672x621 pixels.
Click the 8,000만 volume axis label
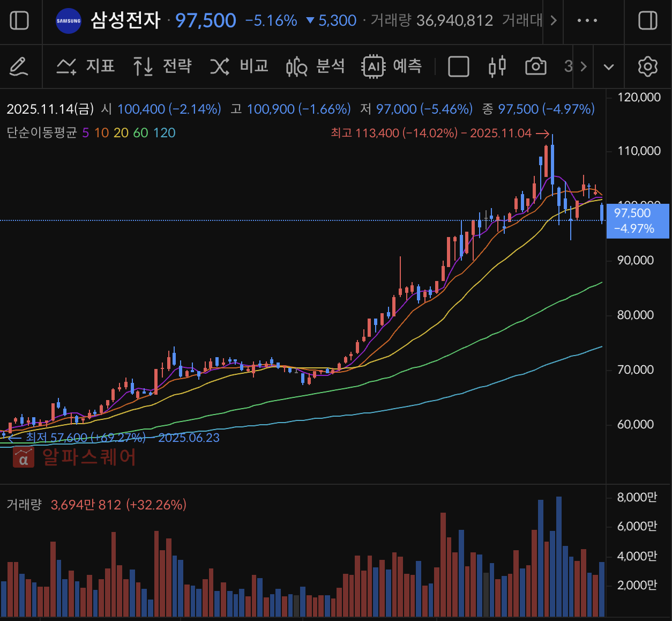[637, 497]
